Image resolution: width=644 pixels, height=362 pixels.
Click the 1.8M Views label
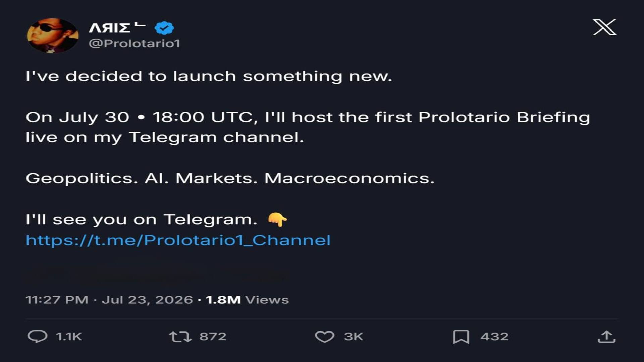pyautogui.click(x=247, y=300)
